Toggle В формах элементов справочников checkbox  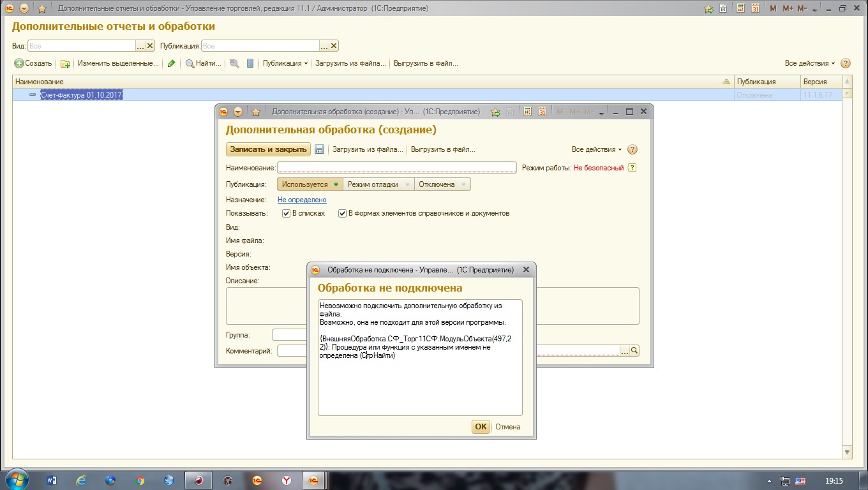343,213
